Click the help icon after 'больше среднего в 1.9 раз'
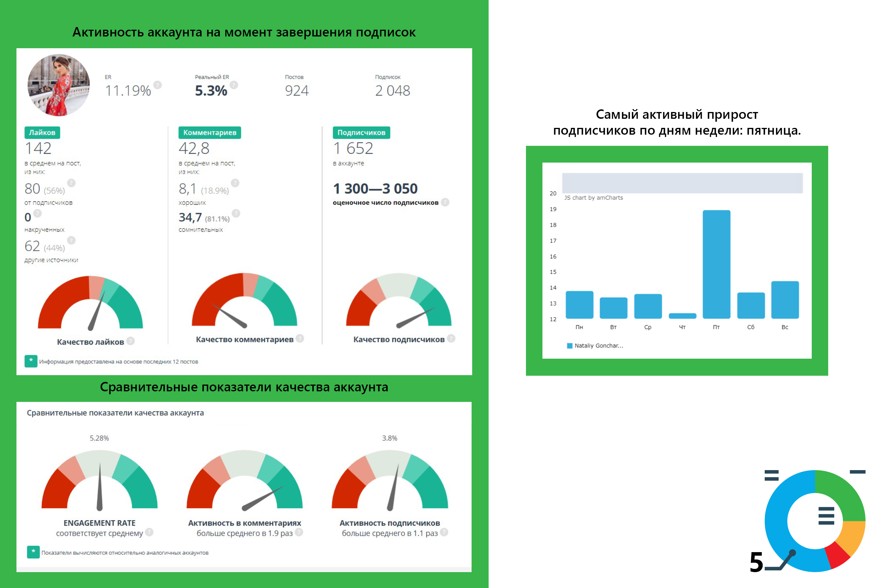 click(x=299, y=532)
